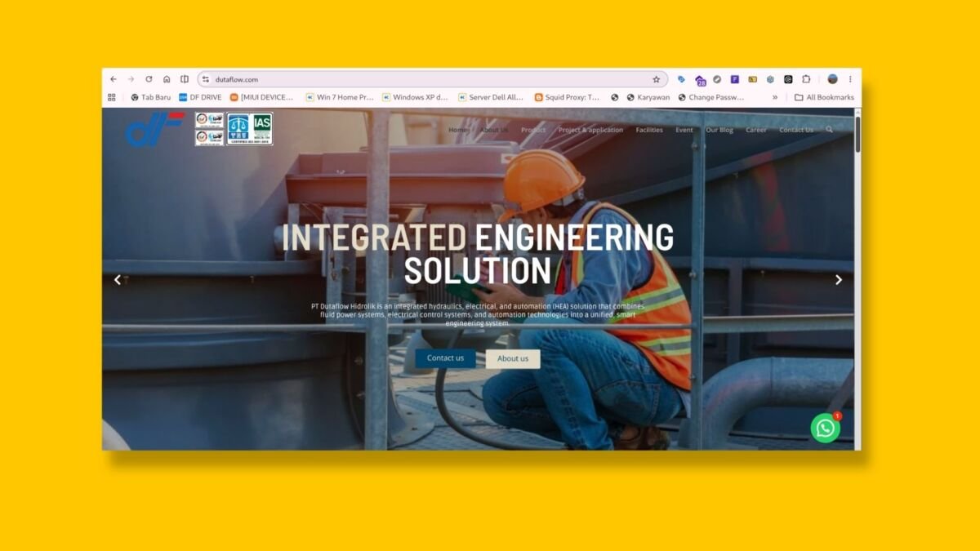This screenshot has height=551, width=980.
Task: Click the address bar showing dutaflow.com
Action: pyautogui.click(x=433, y=79)
